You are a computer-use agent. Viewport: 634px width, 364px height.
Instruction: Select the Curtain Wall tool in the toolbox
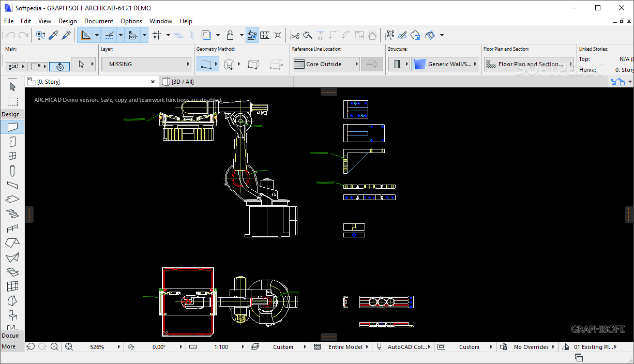click(13, 286)
